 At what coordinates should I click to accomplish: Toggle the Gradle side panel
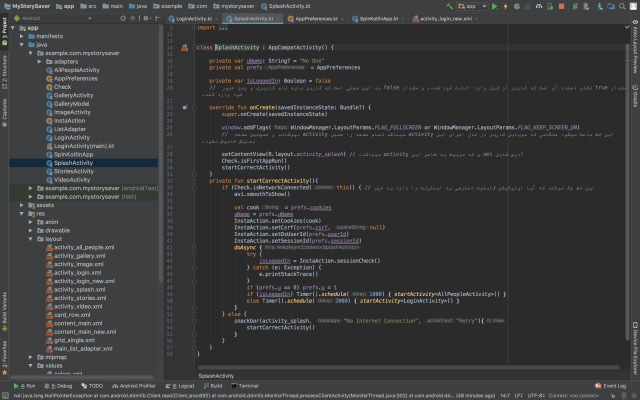click(635, 96)
